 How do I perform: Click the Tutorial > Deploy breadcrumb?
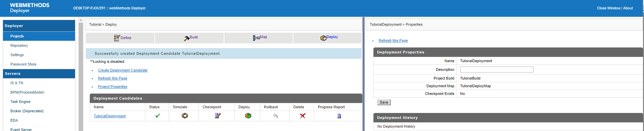(103, 24)
